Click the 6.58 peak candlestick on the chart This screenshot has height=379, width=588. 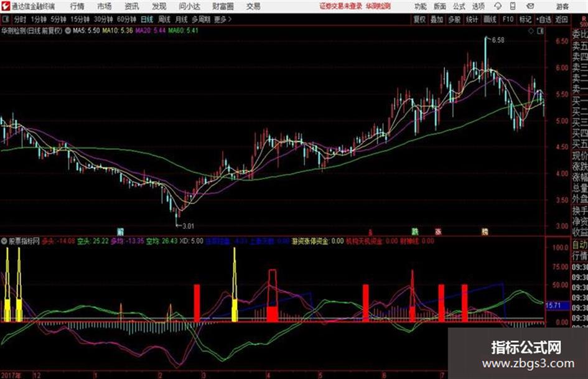[485, 66]
